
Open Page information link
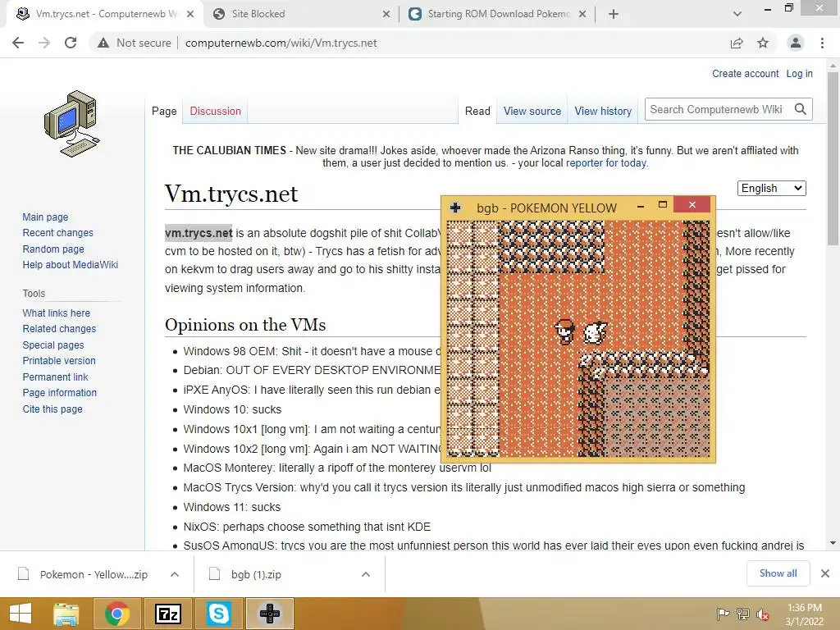click(59, 393)
